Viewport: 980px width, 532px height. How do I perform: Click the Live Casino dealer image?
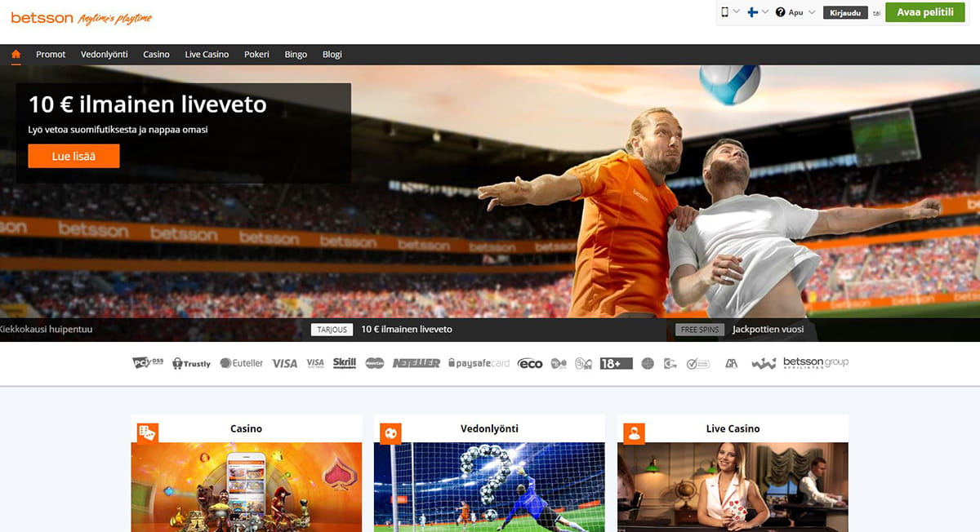point(733,487)
